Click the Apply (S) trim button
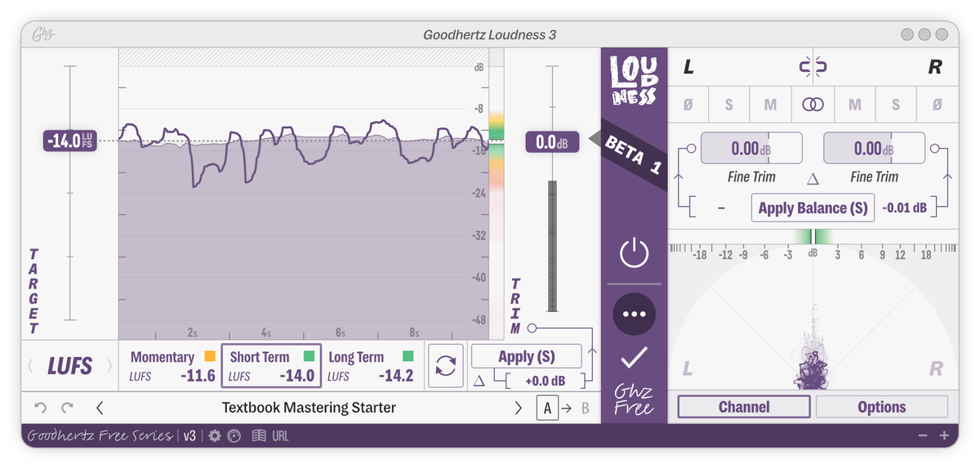The image size is (980, 469). click(x=527, y=356)
